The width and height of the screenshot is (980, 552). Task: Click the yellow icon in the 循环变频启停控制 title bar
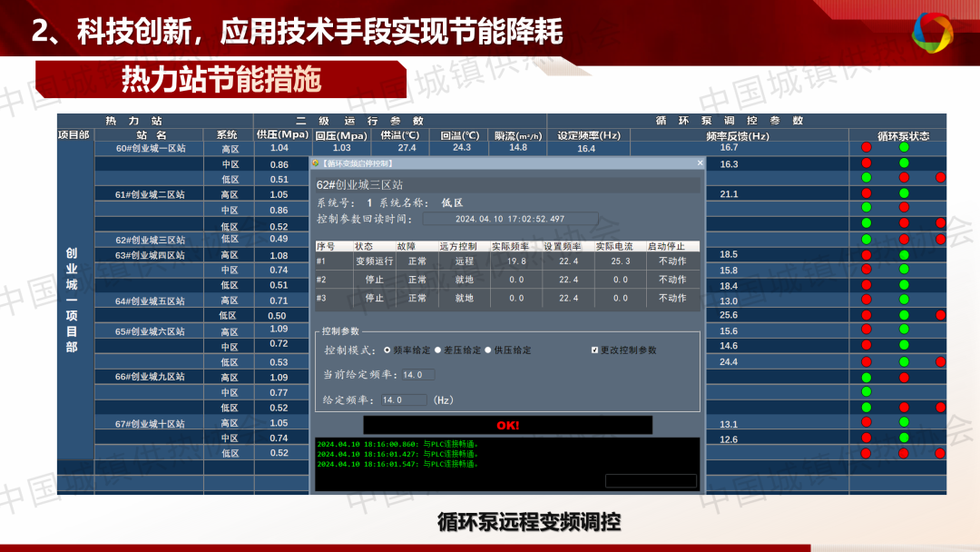[316, 163]
